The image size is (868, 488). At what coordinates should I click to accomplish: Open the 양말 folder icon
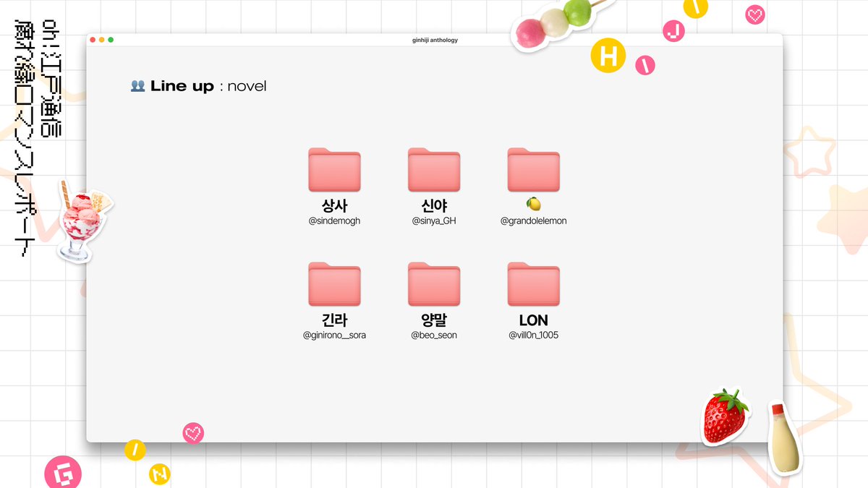[x=434, y=284]
